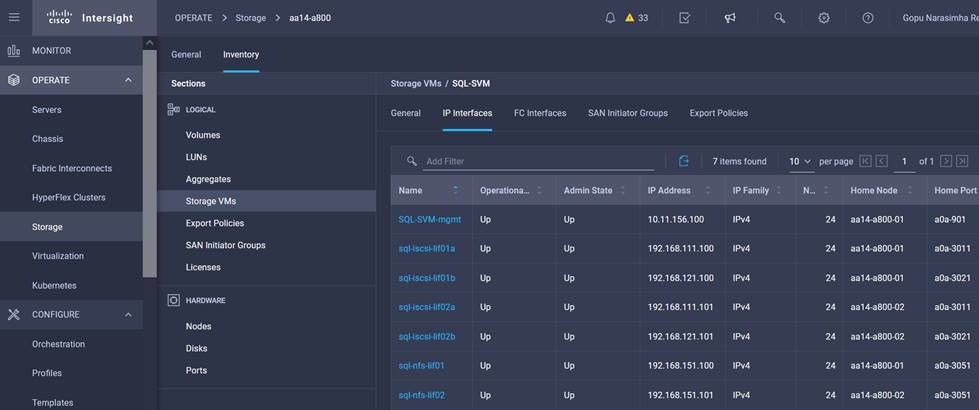Open the FC Interfaces tab
Viewport: 979px width, 410px height.
[x=540, y=113]
